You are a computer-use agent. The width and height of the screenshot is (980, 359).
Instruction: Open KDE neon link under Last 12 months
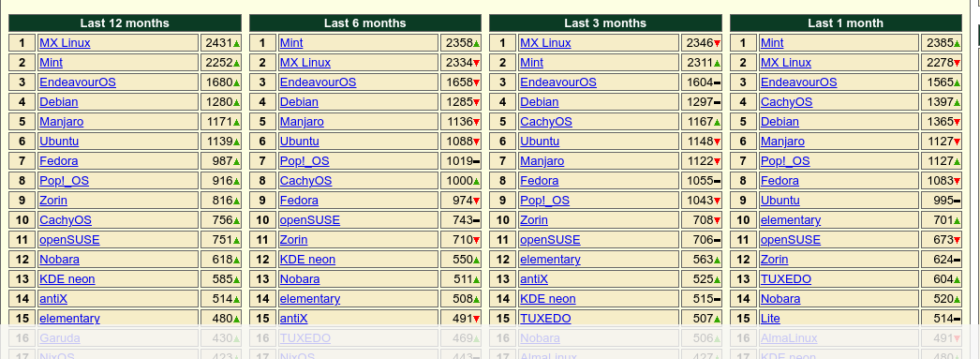67,279
